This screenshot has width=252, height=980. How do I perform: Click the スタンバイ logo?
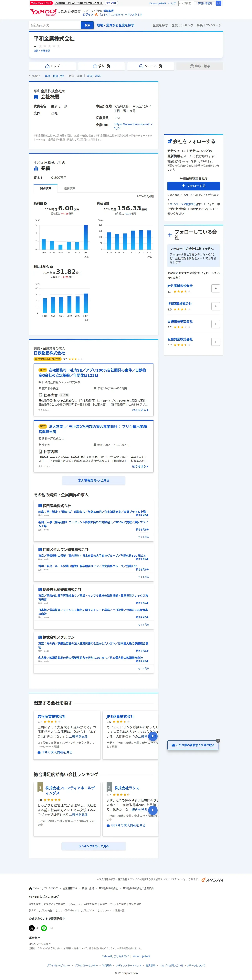[x=212, y=880]
